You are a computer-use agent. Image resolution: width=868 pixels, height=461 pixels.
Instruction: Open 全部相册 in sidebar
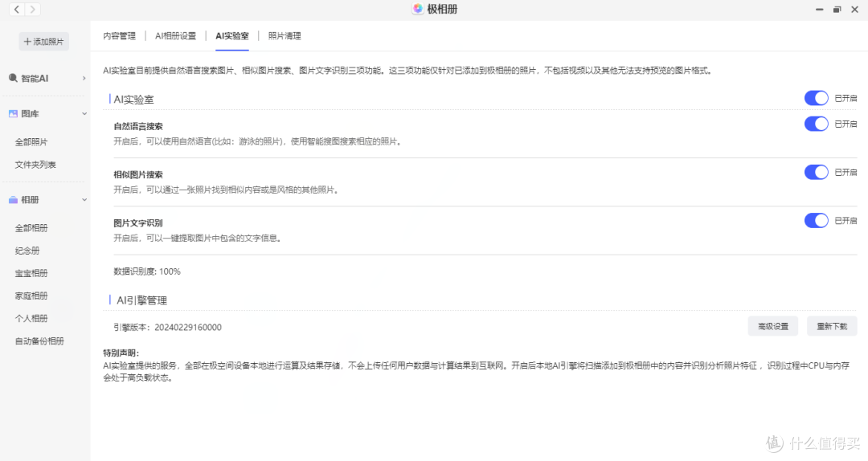(x=31, y=228)
